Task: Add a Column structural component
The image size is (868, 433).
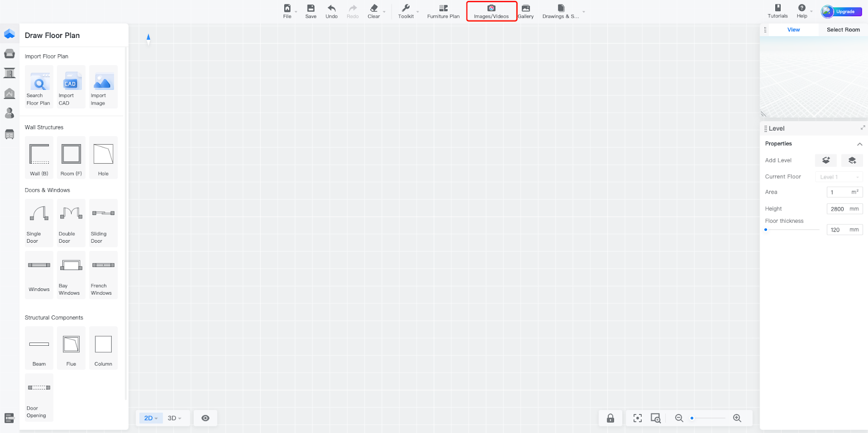Action: 103,348
